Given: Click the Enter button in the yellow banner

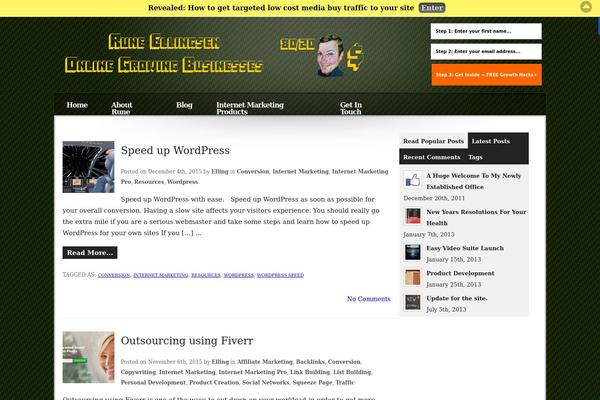Looking at the screenshot, I should [x=432, y=8].
